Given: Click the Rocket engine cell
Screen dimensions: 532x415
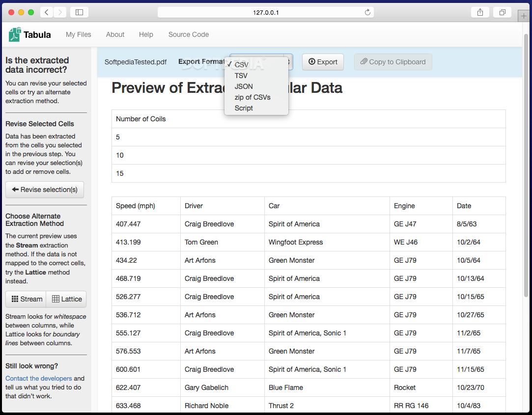Looking at the screenshot, I should [421, 387].
